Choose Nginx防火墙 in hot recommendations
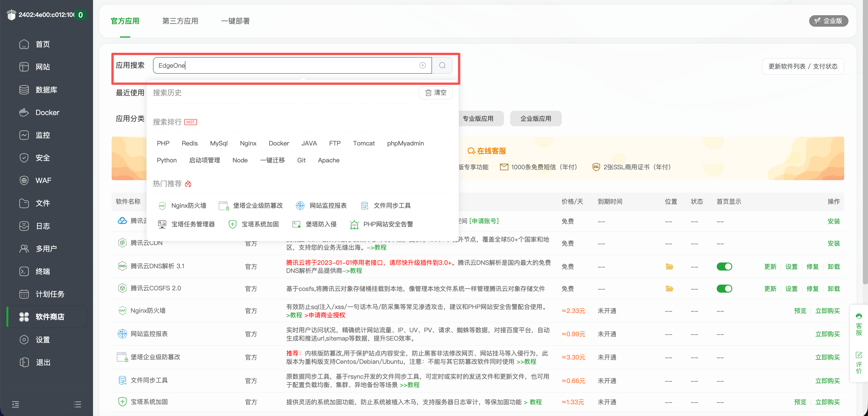This screenshot has height=416, width=868. click(x=188, y=205)
